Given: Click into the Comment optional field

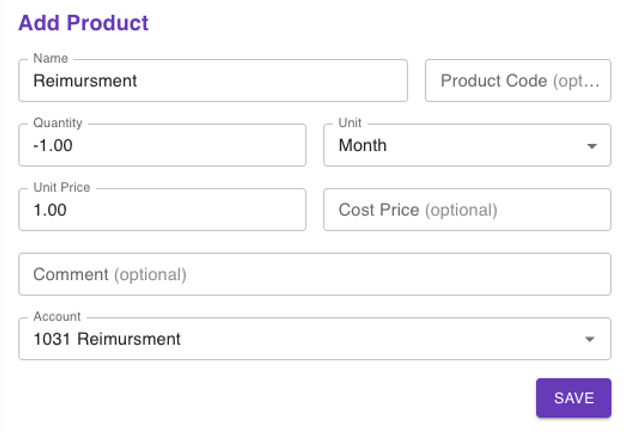Looking at the screenshot, I should coord(314,274).
